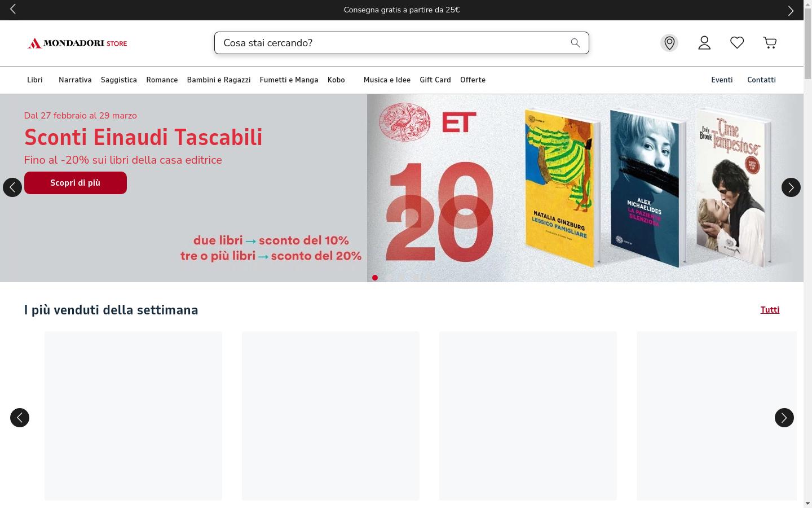The height and width of the screenshot is (508, 812).
Task: Show previous bestsellers of the week
Action: (20, 418)
